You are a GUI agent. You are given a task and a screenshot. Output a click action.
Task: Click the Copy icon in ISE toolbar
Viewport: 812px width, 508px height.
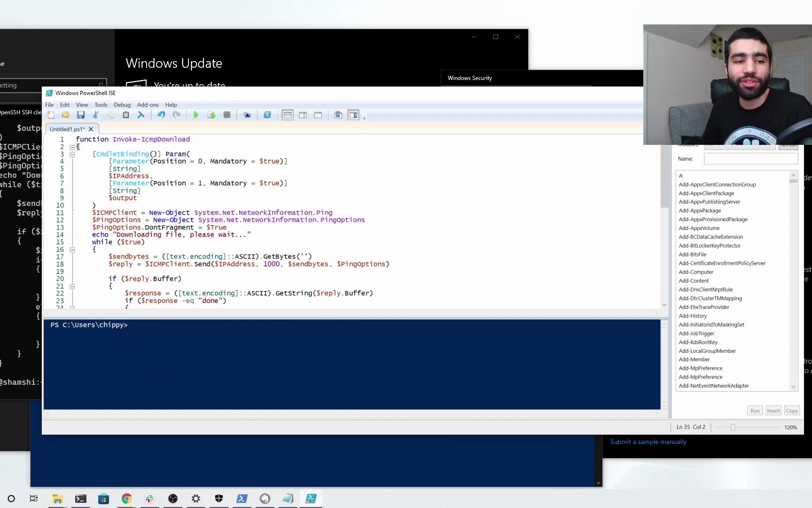point(111,115)
